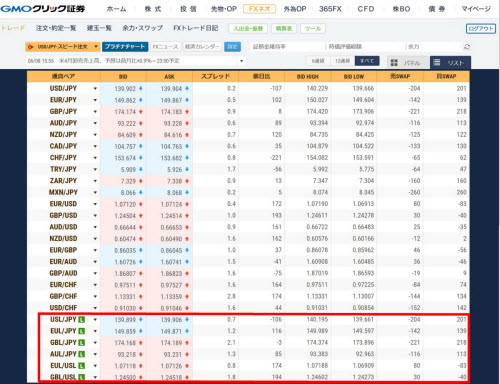The image size is (500, 384).
Task: Click the red up arrow in GBP/USD ASK
Action: pos(187,216)
